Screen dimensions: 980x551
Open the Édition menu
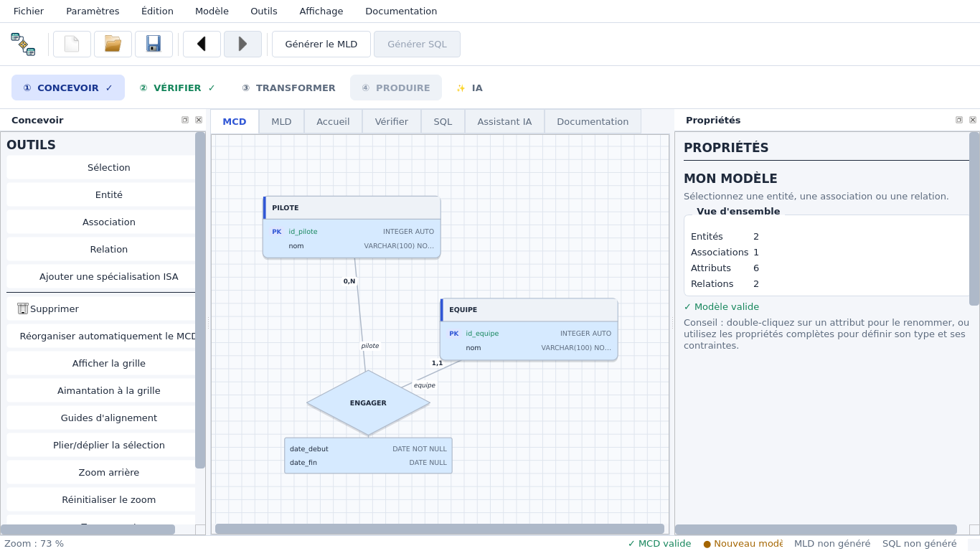coord(157,11)
